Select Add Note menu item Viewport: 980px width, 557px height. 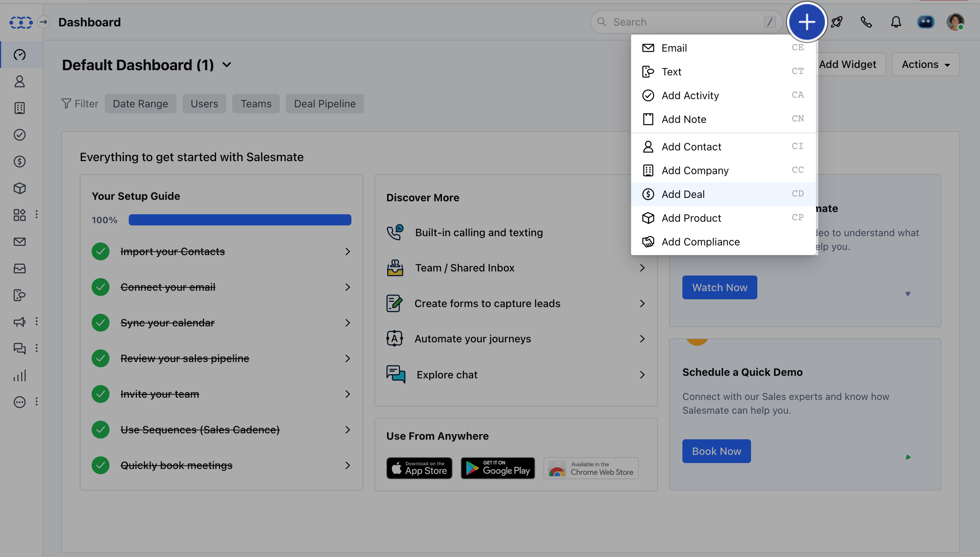point(723,119)
